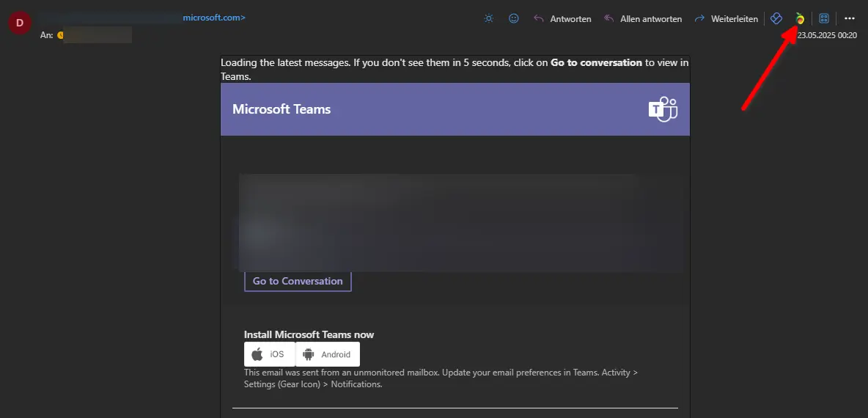Open the apps grid icon
This screenshot has height=418, width=868.
click(824, 18)
